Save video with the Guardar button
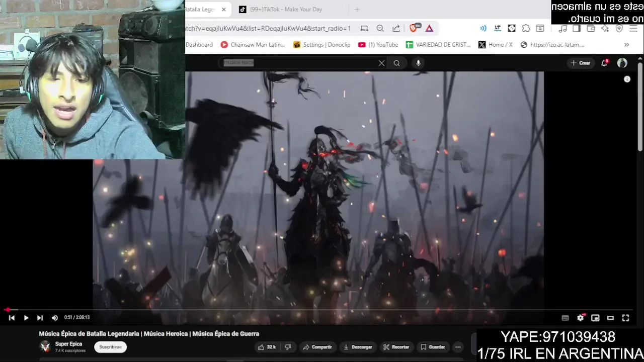The image size is (644, 362). click(433, 347)
